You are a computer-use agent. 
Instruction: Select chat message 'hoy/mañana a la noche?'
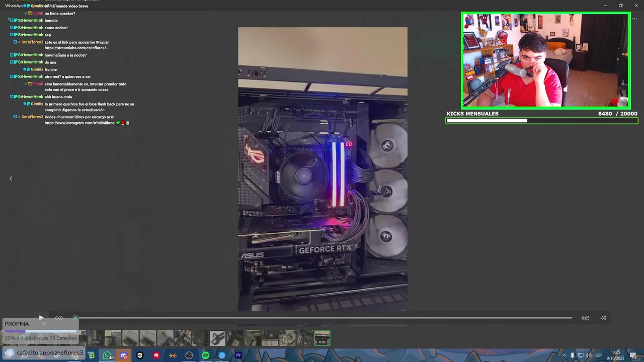click(x=65, y=55)
